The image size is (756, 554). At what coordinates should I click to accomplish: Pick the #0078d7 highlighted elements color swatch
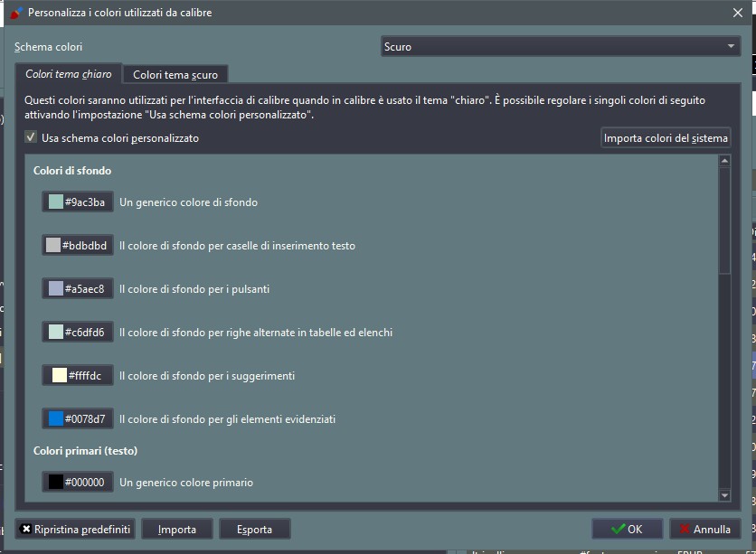(x=78, y=418)
